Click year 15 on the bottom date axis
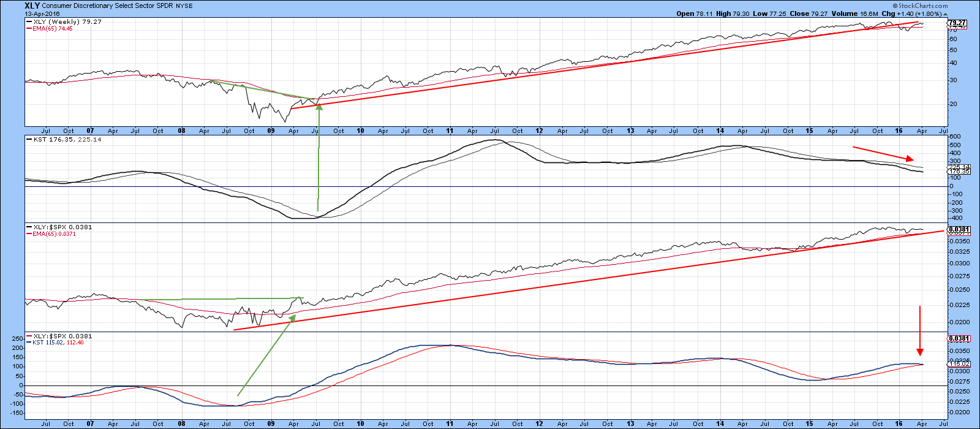The width and height of the screenshot is (980, 429). pos(809,423)
